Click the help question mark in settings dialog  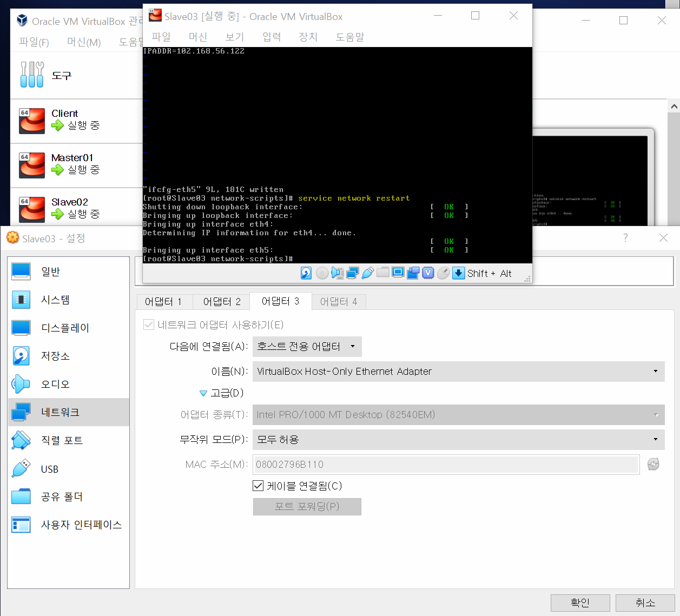(625, 238)
